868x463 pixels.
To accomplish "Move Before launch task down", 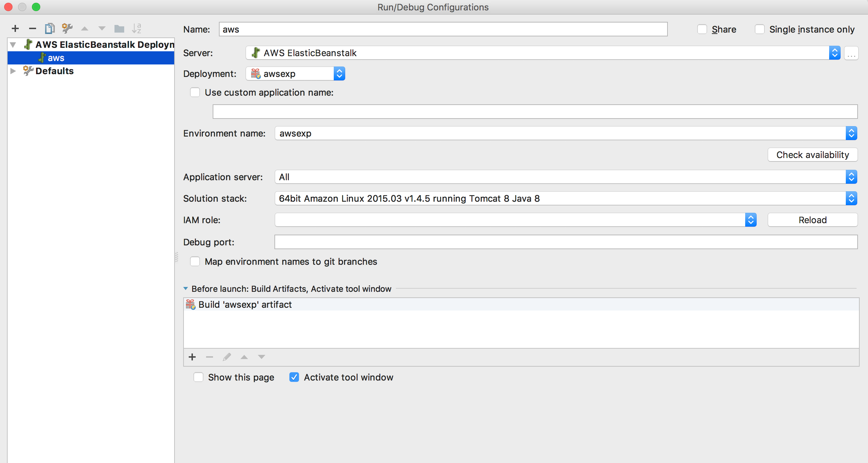I will [x=262, y=357].
